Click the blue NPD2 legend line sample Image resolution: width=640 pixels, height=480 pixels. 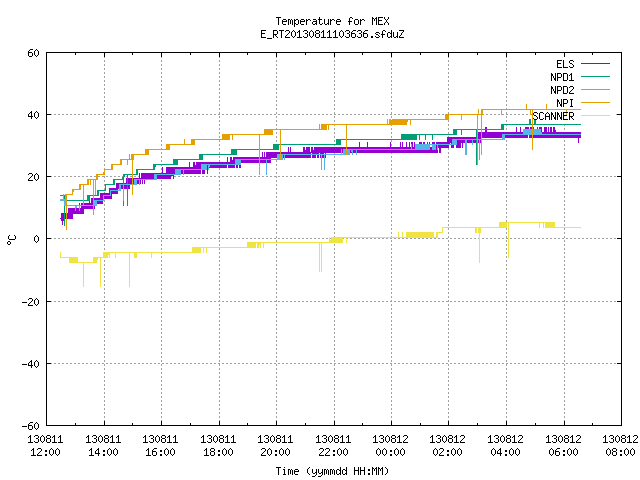[x=595, y=90]
